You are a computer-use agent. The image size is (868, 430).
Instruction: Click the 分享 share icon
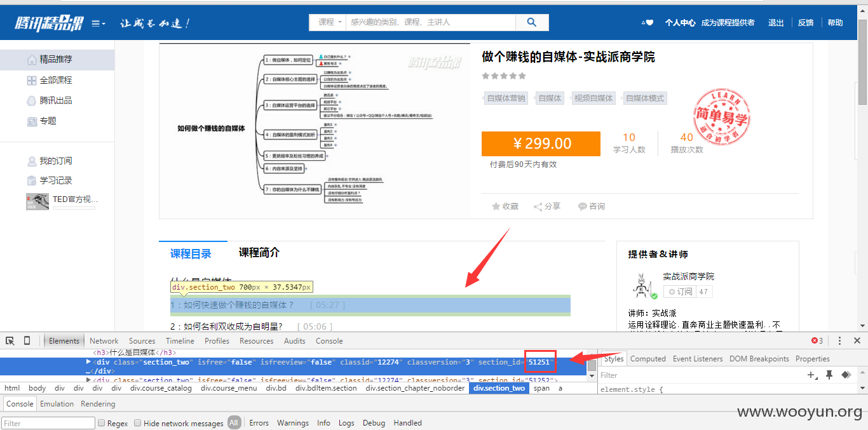coord(538,206)
